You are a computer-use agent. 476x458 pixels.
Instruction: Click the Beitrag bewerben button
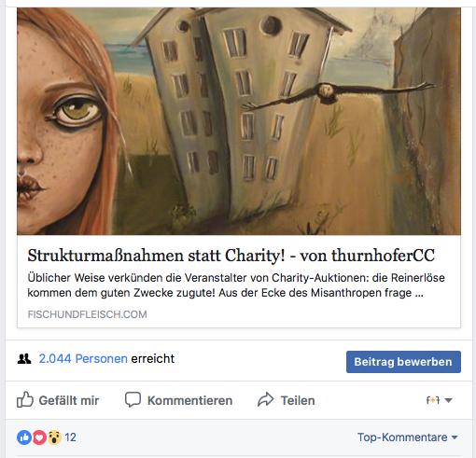coord(403,362)
